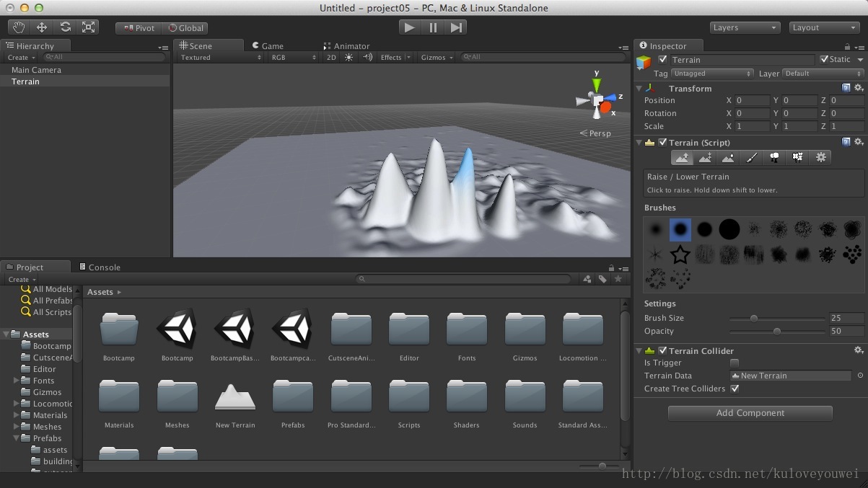868x488 pixels.
Task: Click the Step frame button
Action: point(456,27)
